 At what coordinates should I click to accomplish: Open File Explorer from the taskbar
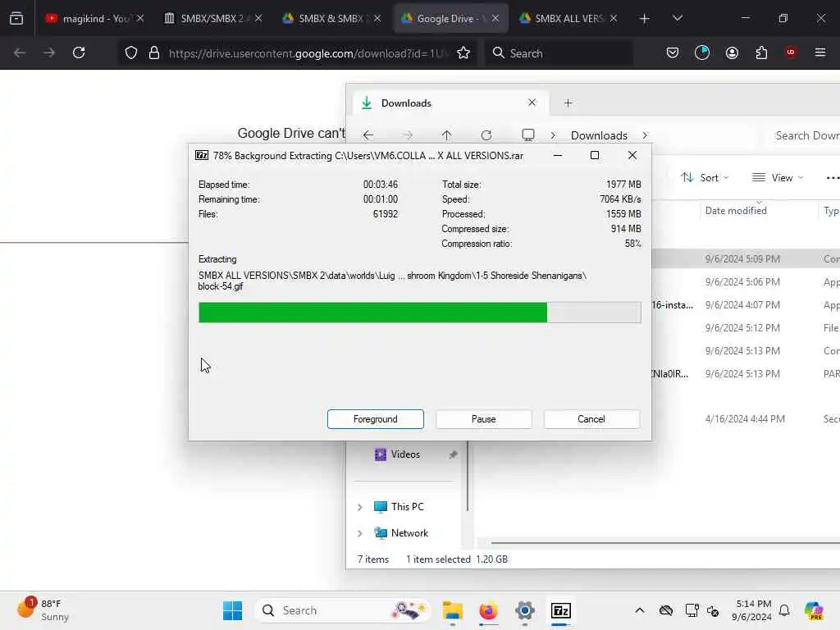[x=453, y=610]
